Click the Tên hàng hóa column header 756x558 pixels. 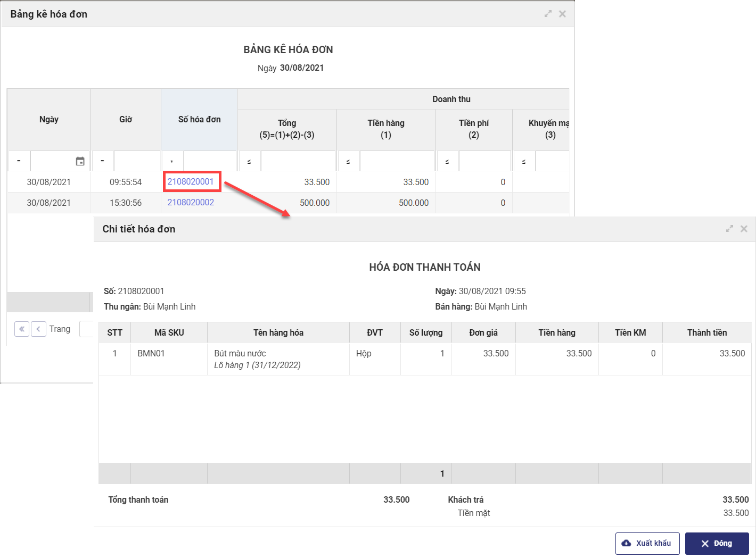(x=278, y=333)
